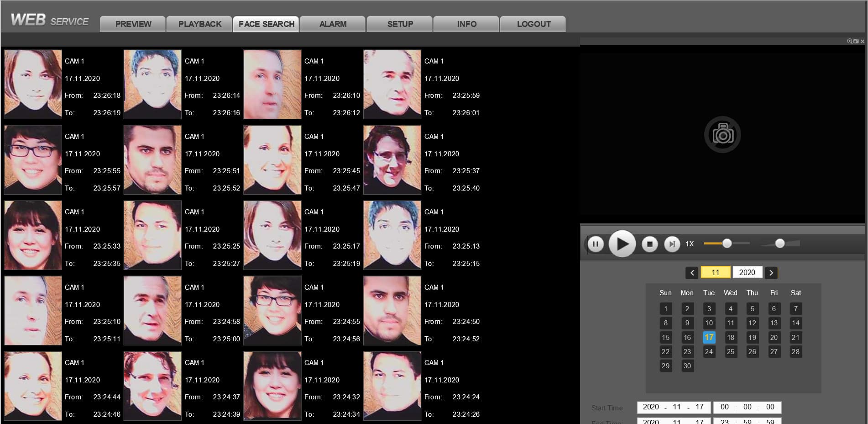The height and width of the screenshot is (424, 868).
Task: Open the SETUP page
Action: tap(400, 24)
